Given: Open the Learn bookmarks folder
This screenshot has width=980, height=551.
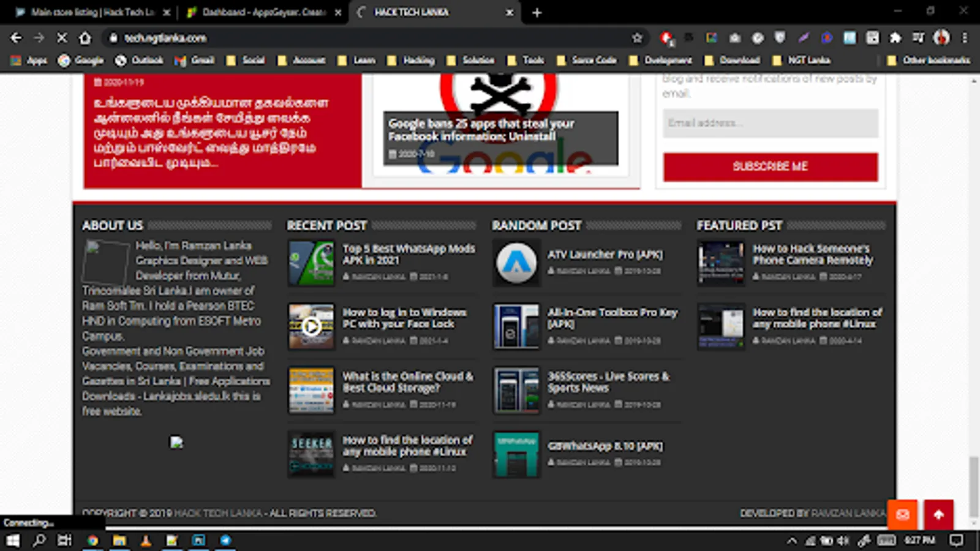Looking at the screenshot, I should click(x=356, y=60).
